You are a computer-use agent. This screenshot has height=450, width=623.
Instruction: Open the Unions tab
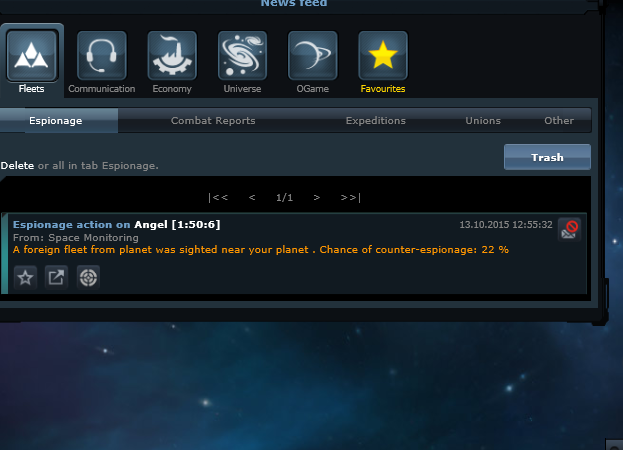pos(483,121)
